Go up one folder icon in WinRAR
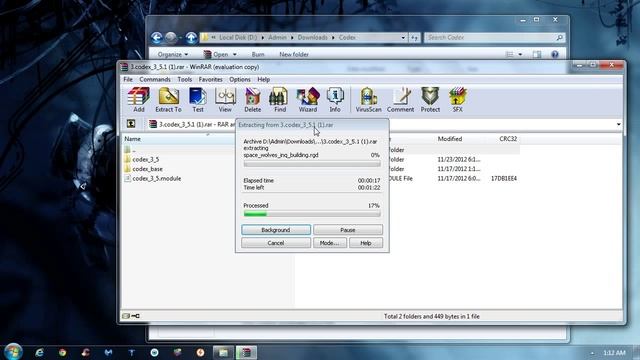Viewport: 640px width, 360px height. pyautogui.click(x=131, y=124)
